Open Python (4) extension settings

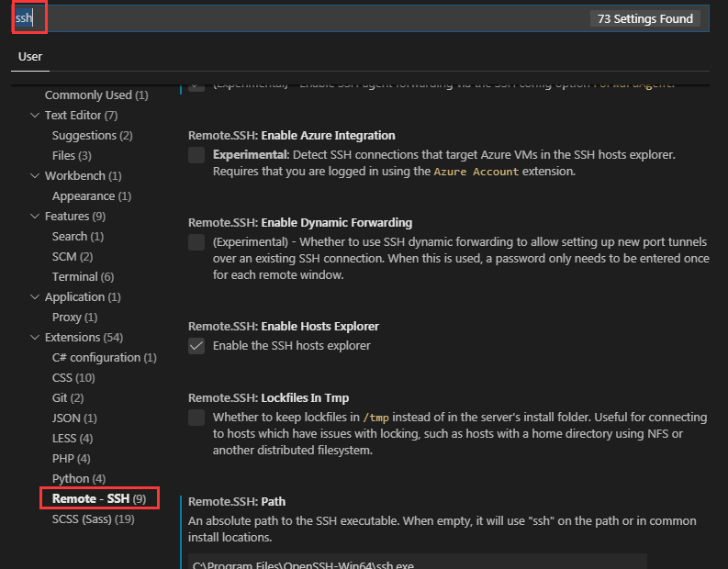79,478
